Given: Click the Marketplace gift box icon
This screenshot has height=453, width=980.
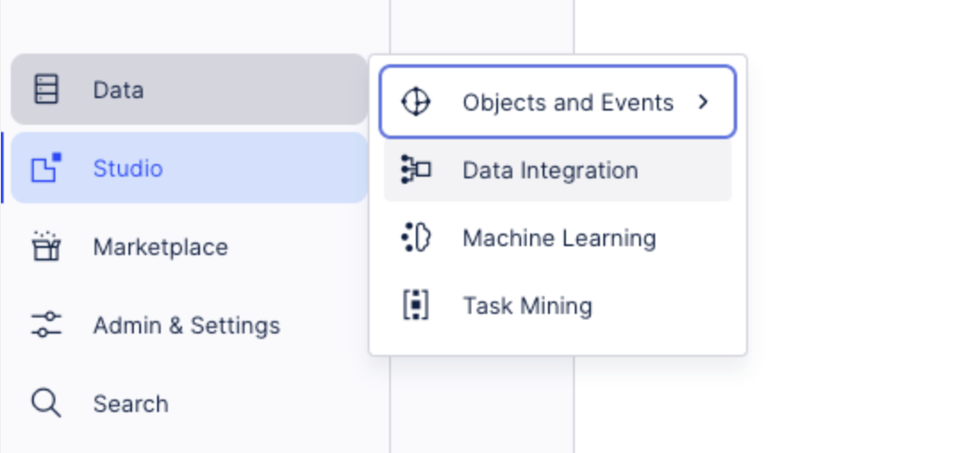Looking at the screenshot, I should tap(46, 246).
